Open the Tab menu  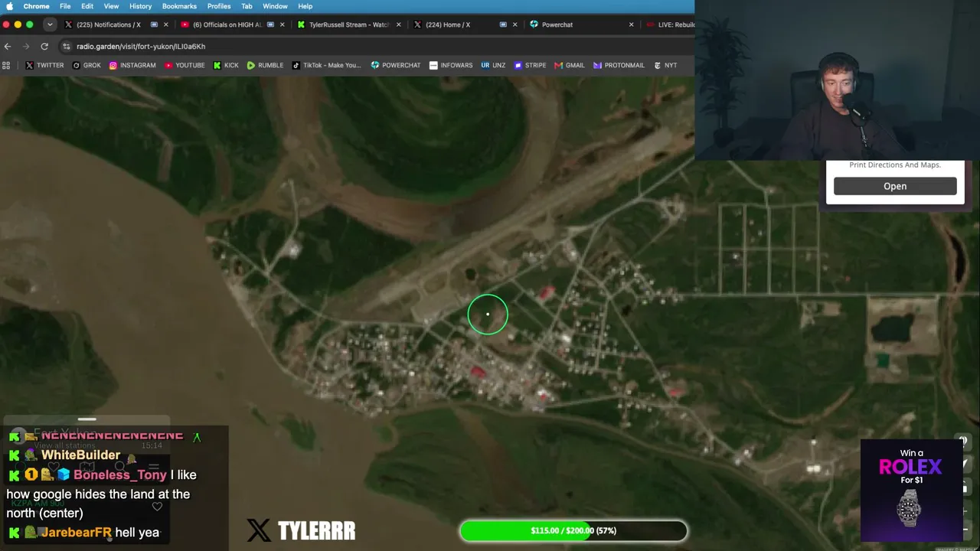(247, 6)
